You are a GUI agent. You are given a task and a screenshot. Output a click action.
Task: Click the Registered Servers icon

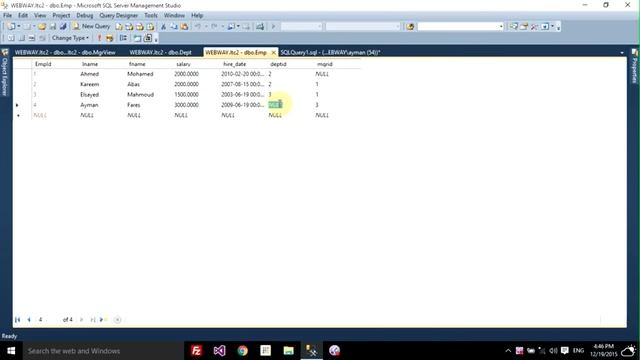click(513, 27)
